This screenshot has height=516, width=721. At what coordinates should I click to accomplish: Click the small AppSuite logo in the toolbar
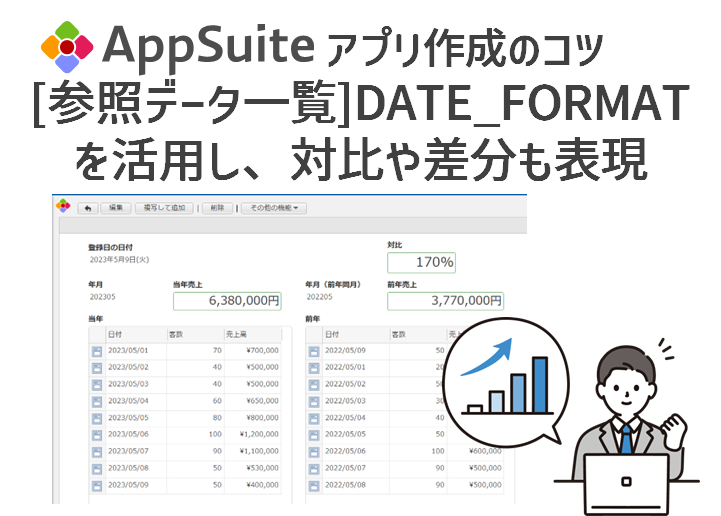click(x=63, y=206)
